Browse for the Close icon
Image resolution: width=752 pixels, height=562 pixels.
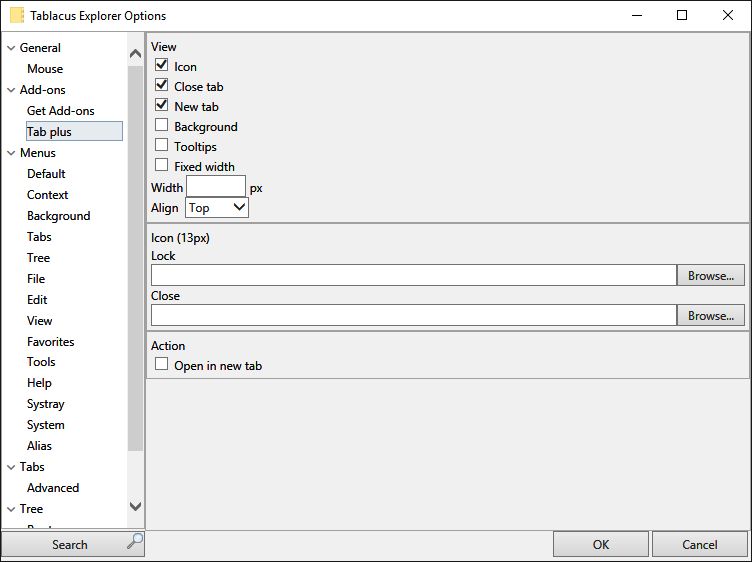click(x=711, y=315)
